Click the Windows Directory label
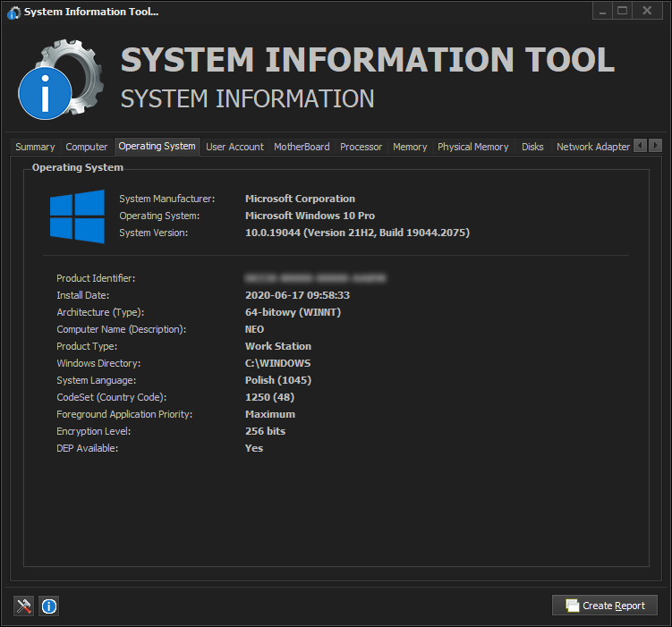 coord(98,363)
